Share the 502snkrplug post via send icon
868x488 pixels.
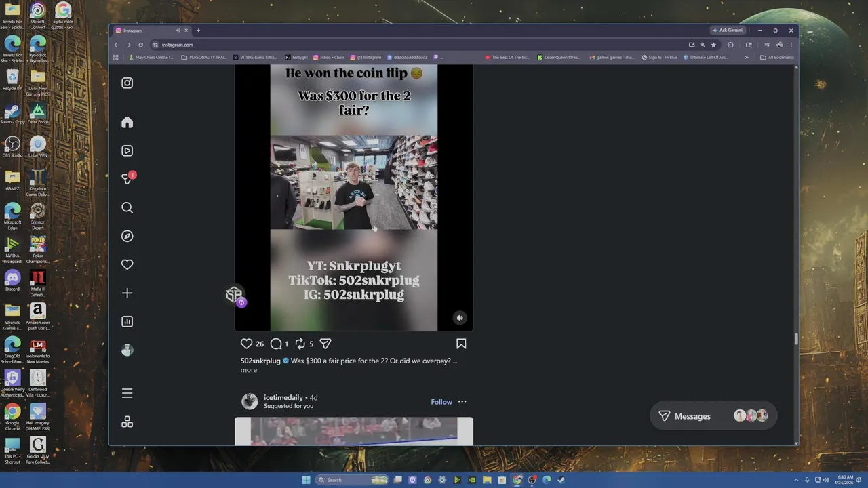tap(325, 344)
